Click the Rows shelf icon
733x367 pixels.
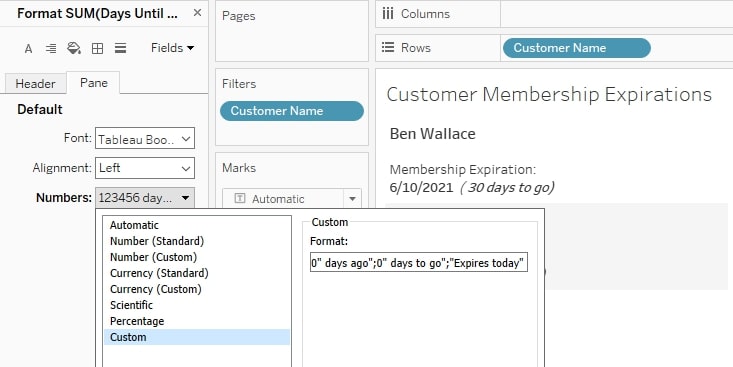(x=388, y=47)
